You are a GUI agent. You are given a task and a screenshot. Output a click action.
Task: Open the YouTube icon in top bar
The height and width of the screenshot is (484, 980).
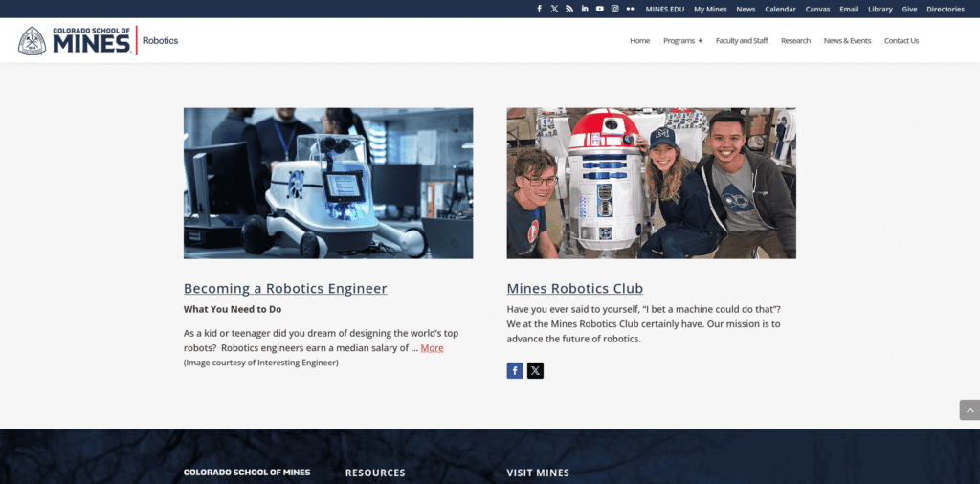click(599, 9)
